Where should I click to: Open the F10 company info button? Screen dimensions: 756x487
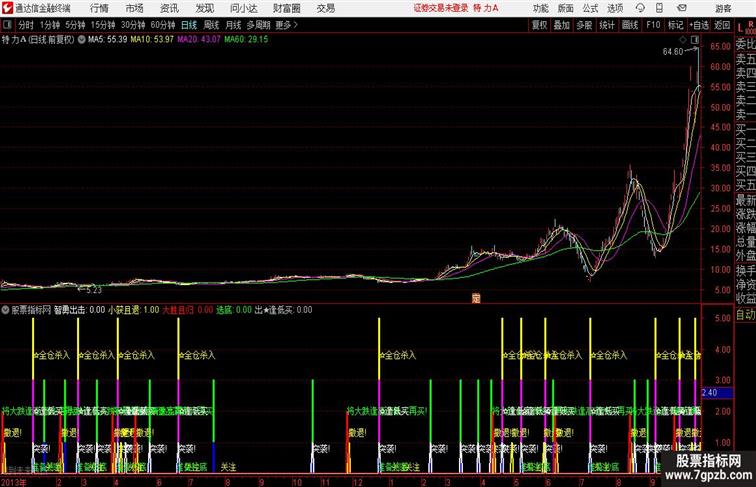click(653, 25)
